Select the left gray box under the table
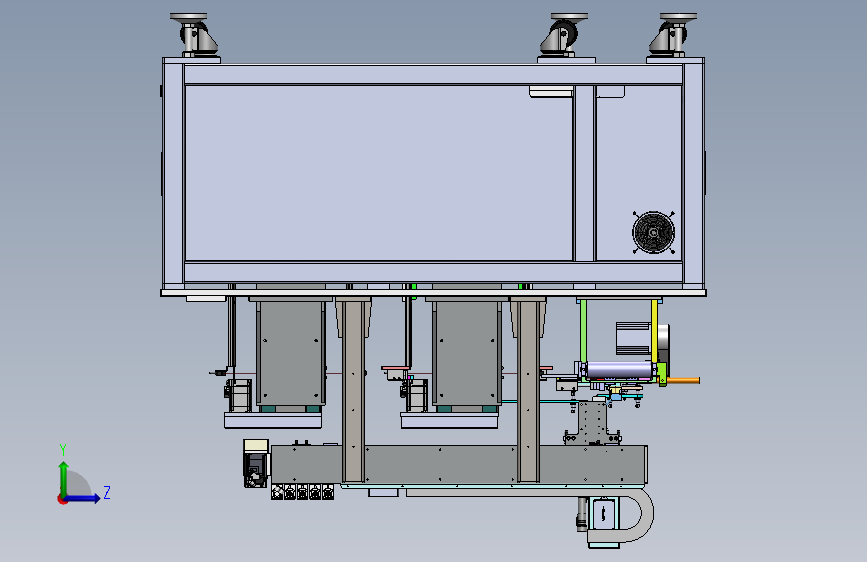 (290, 356)
